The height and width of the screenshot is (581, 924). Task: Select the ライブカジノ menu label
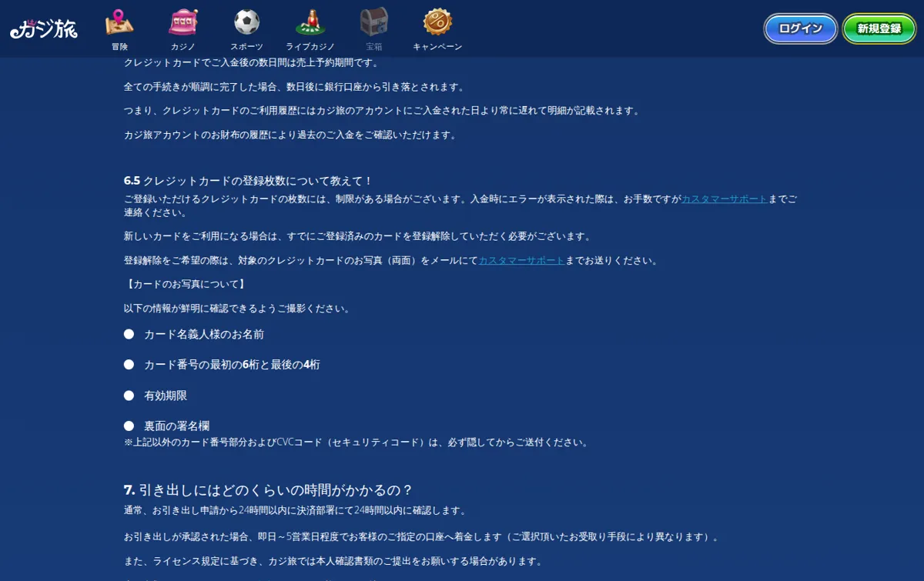310,47
